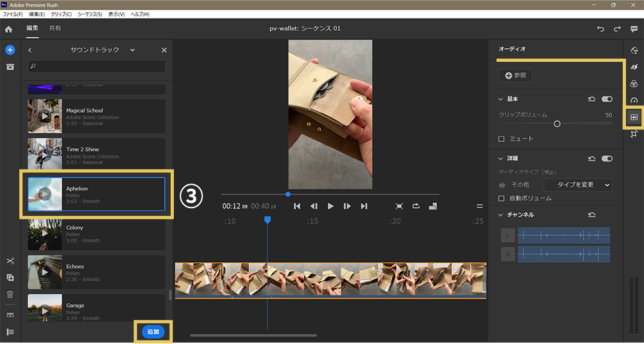Open the project assets bin icon
The height and width of the screenshot is (344, 644).
click(x=10, y=66)
